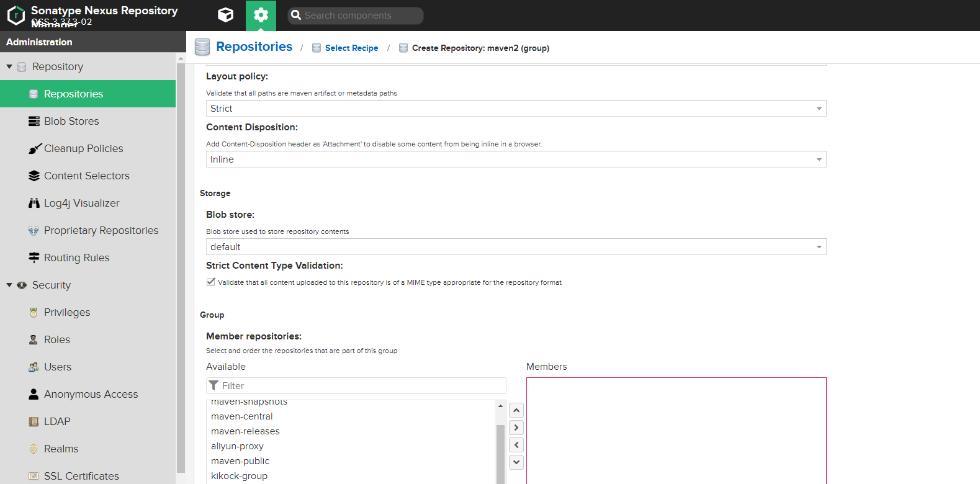
Task: Open the Browse cube icon
Action: click(226, 15)
